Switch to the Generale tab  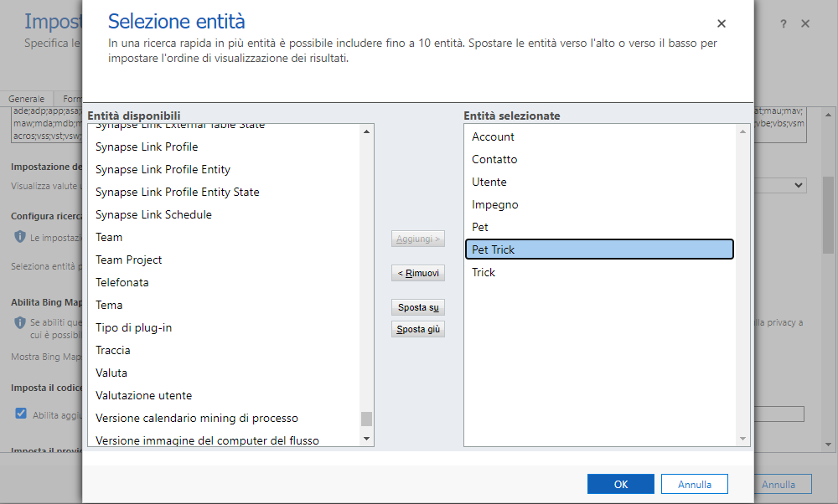(27, 98)
